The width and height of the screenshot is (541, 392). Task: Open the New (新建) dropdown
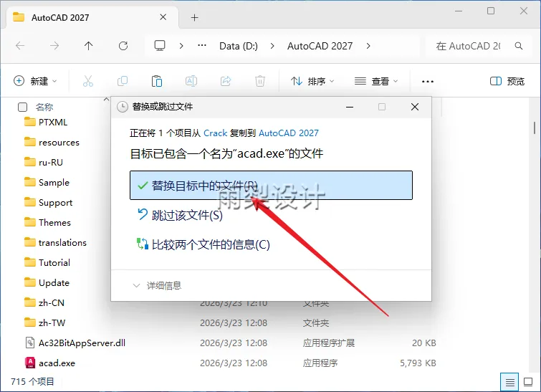point(35,81)
